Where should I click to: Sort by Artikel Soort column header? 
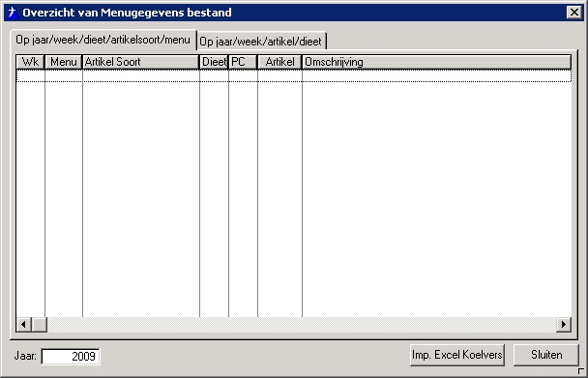pos(141,62)
